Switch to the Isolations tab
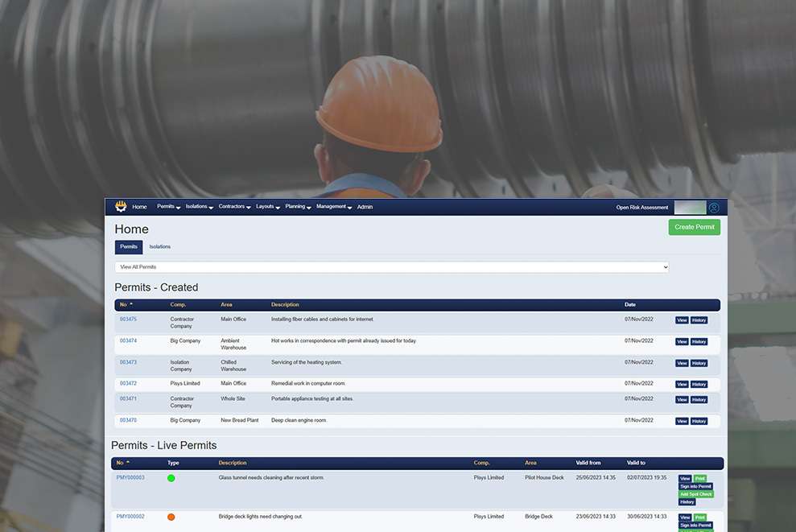 point(159,246)
